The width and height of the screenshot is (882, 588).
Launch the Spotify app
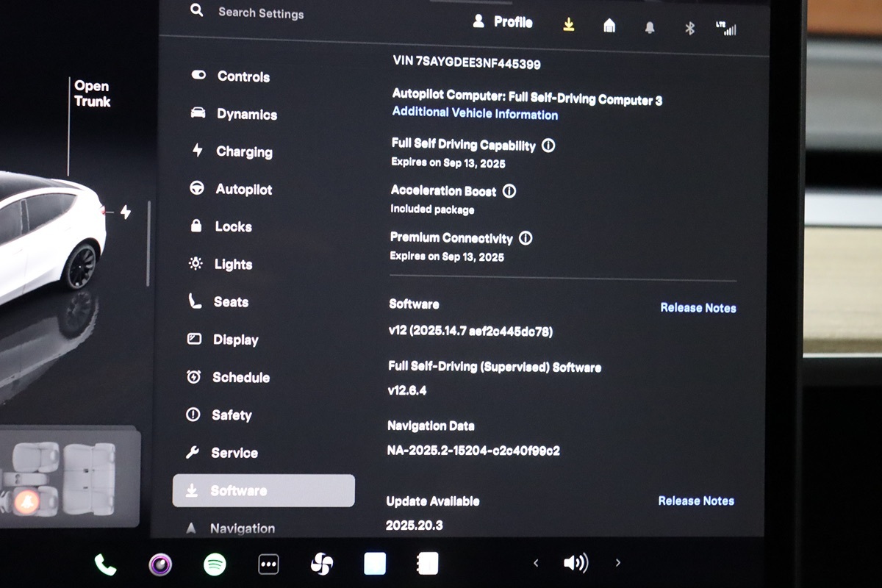point(215,564)
